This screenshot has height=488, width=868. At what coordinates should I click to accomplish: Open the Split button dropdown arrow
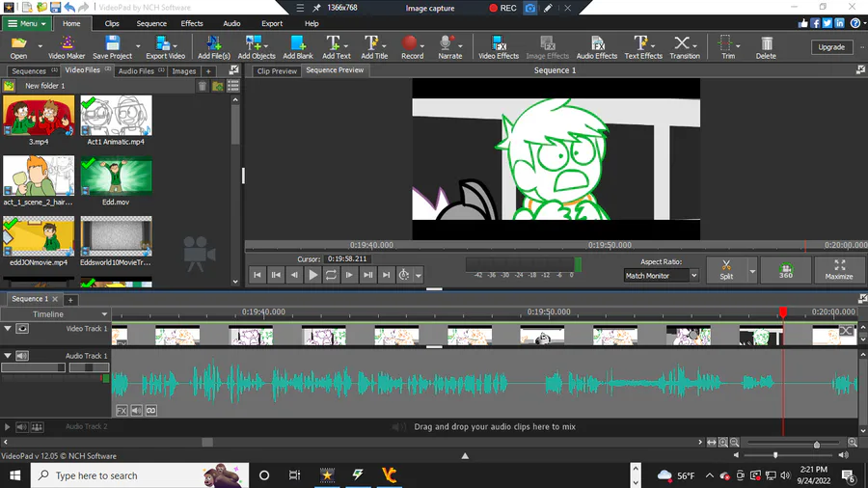[751, 271]
